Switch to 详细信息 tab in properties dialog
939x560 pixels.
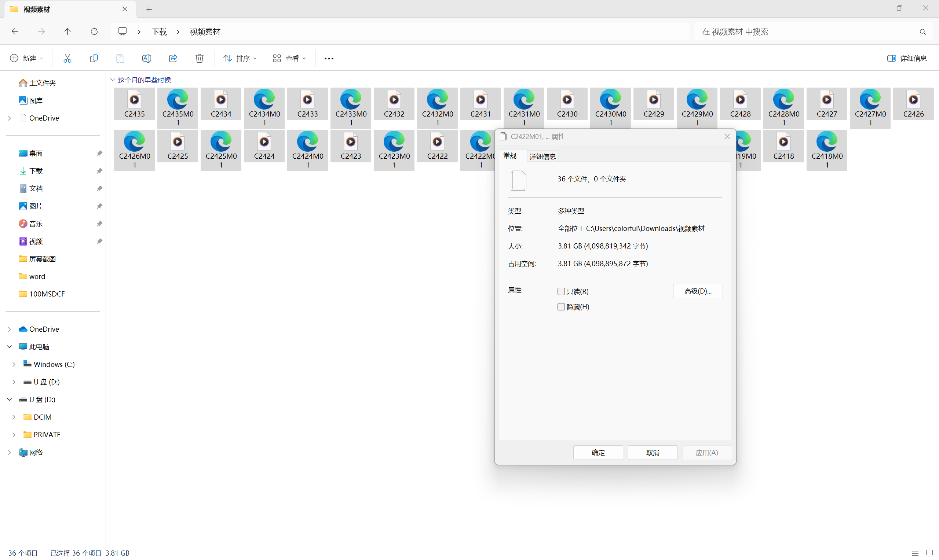[x=542, y=156]
